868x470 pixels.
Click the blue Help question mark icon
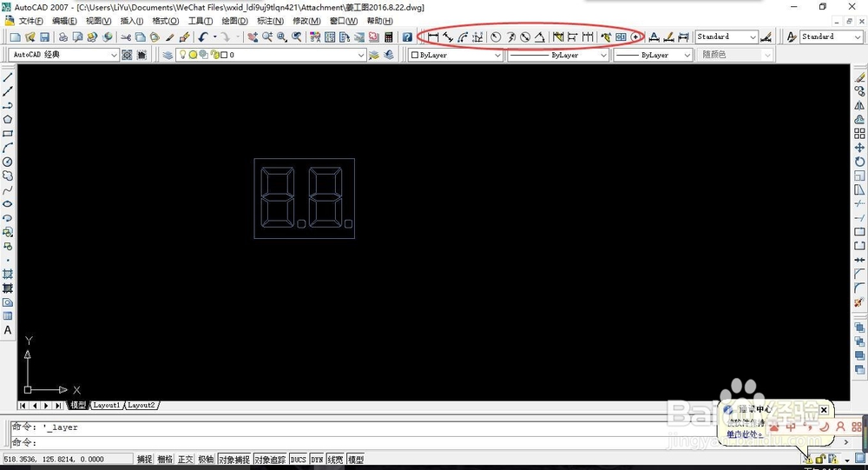tap(407, 37)
